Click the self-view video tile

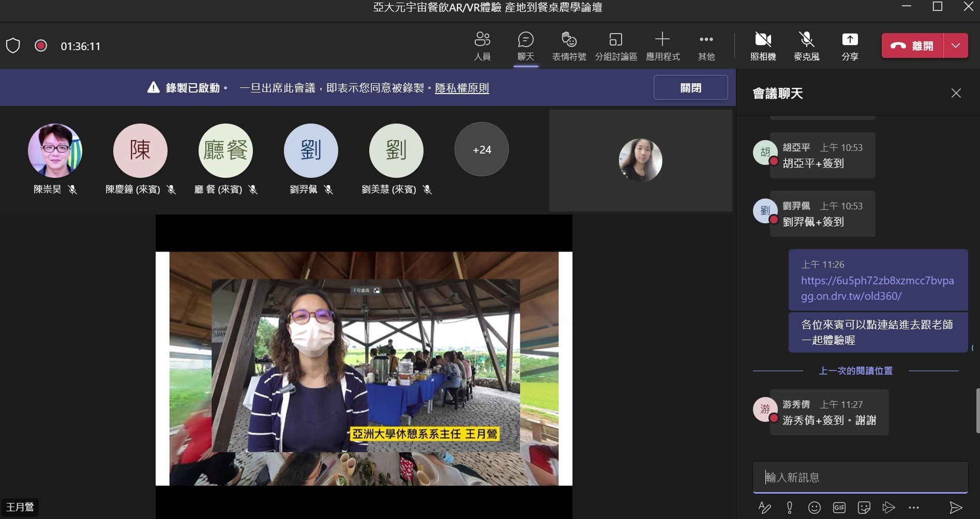point(640,160)
